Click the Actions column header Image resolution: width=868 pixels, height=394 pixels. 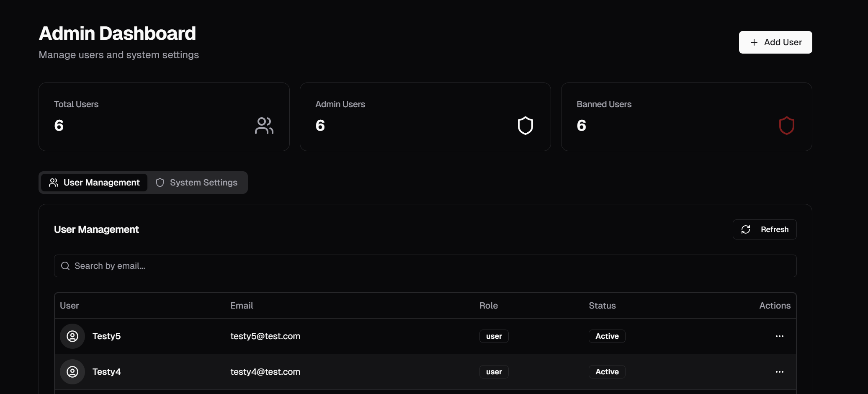point(775,306)
